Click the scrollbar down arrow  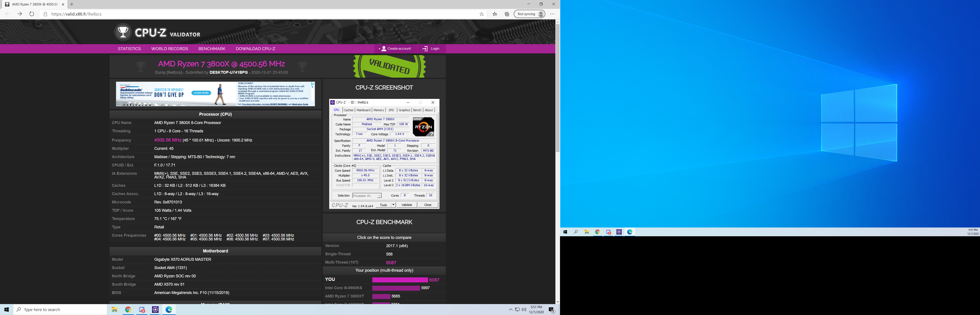coord(557,302)
